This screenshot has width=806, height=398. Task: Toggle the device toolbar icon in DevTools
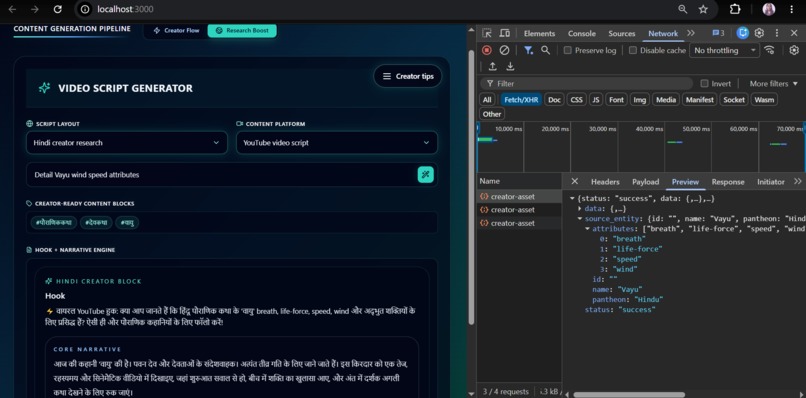click(505, 33)
